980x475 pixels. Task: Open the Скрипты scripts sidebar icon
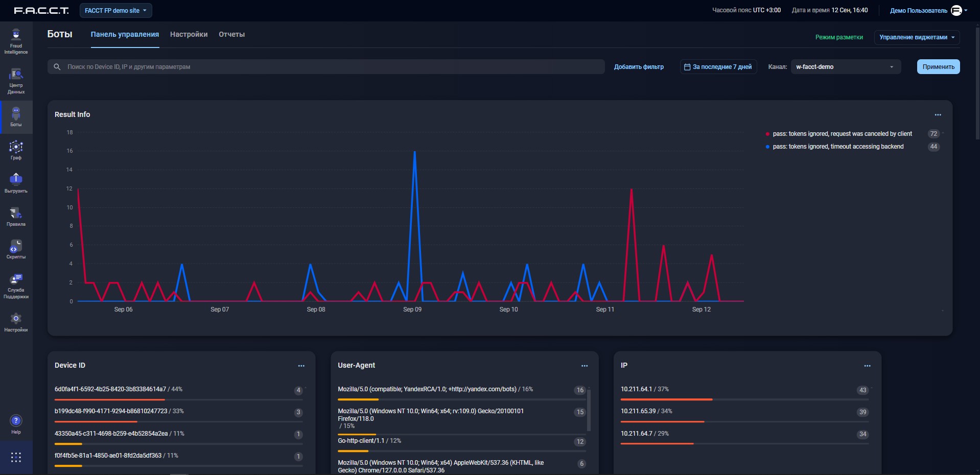tap(16, 249)
